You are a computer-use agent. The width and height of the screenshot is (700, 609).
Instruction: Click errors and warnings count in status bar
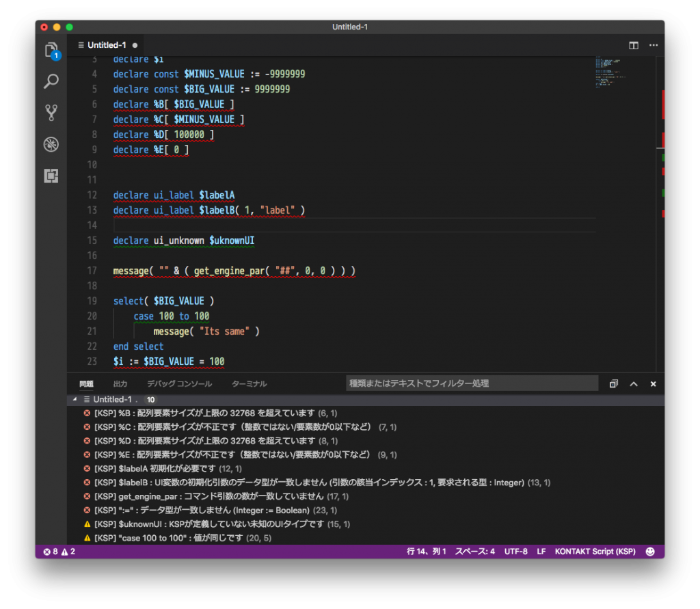tap(59, 552)
